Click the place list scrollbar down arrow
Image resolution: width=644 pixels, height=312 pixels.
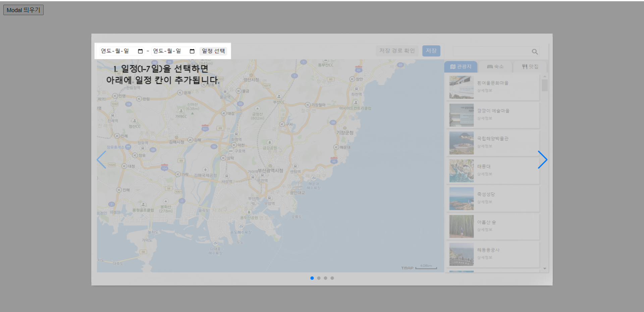(x=545, y=269)
